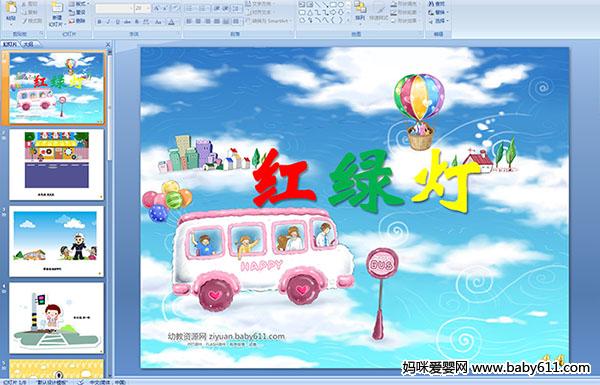
Task: Insert a New Slide from the ribbon
Action: pos(57,13)
